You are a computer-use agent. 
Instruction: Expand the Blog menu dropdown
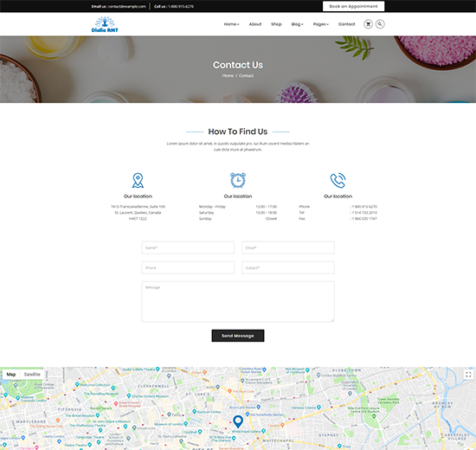(x=297, y=24)
